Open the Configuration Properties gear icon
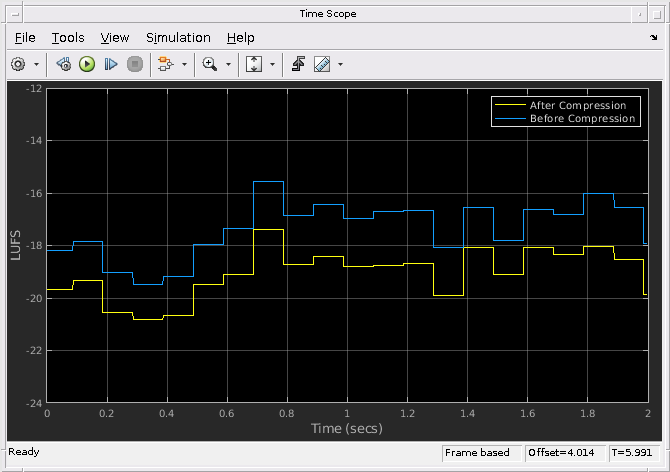The image size is (670, 472). point(18,64)
